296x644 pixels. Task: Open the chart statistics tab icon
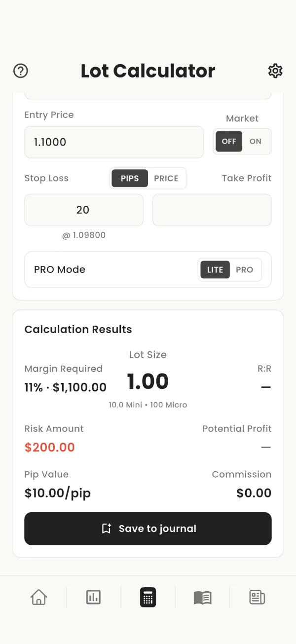click(93, 597)
